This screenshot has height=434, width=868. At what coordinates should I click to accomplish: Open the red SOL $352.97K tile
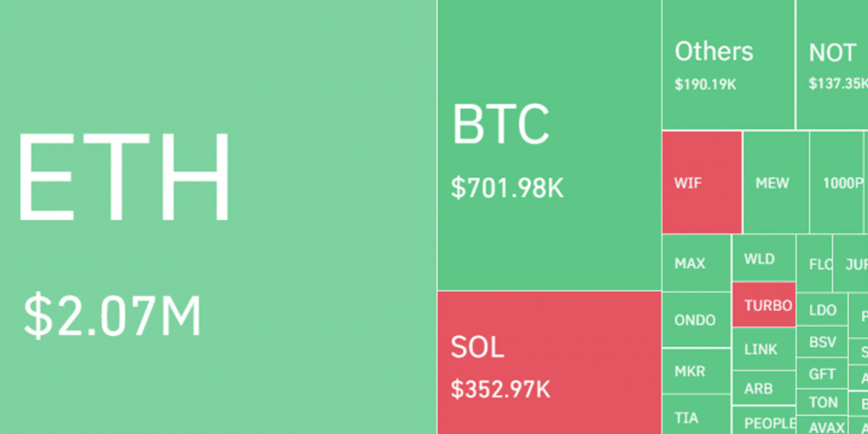point(549,362)
